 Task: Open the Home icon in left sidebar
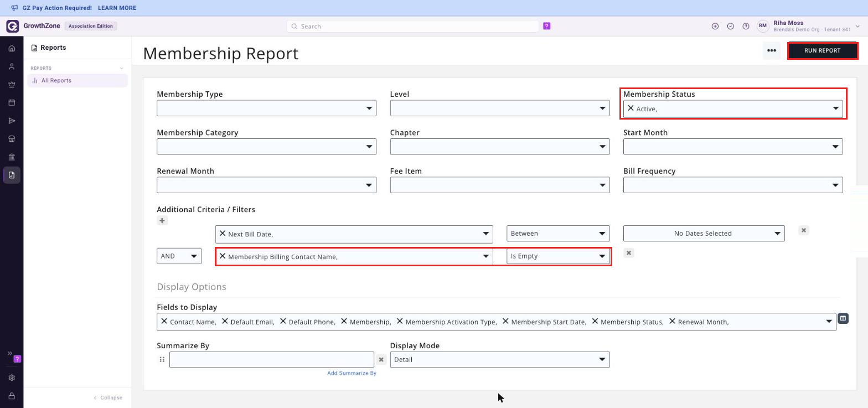click(12, 49)
